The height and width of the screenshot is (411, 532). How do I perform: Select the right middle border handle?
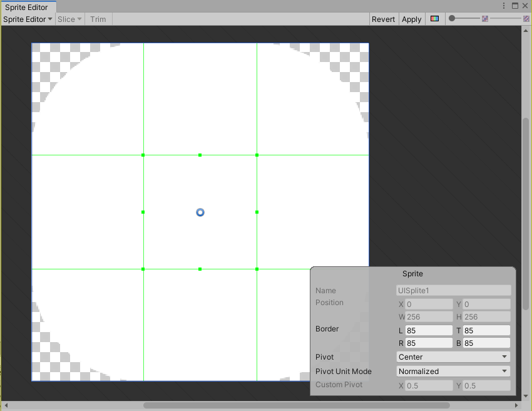(257, 212)
